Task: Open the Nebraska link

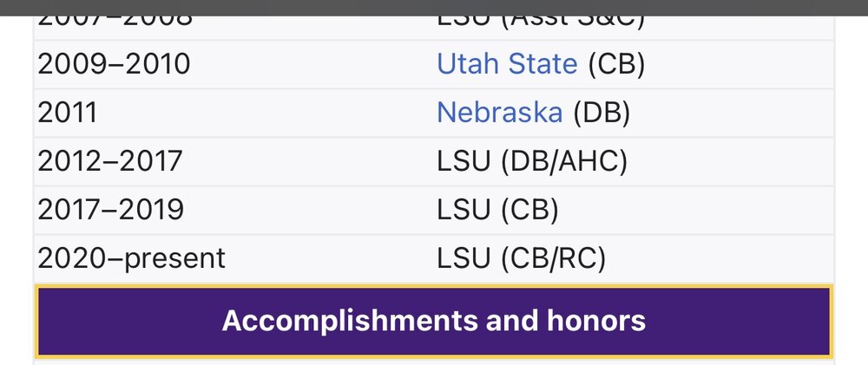Action: 499,112
